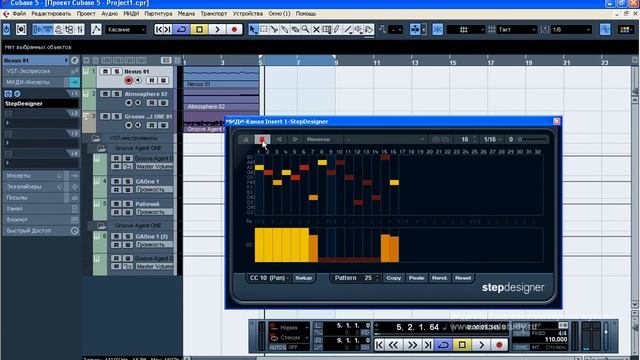
Task: Toggle record enable on Nexus 01 track
Action: point(129,80)
